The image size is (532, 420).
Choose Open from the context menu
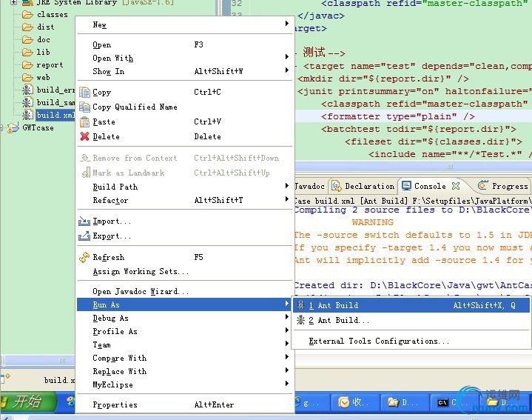(x=185, y=45)
